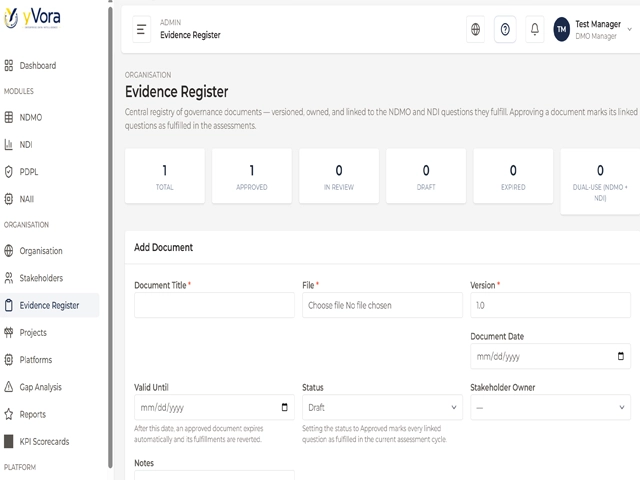Open Dashboard from the sidebar
This screenshot has height=480, width=640.
[x=50, y=65]
